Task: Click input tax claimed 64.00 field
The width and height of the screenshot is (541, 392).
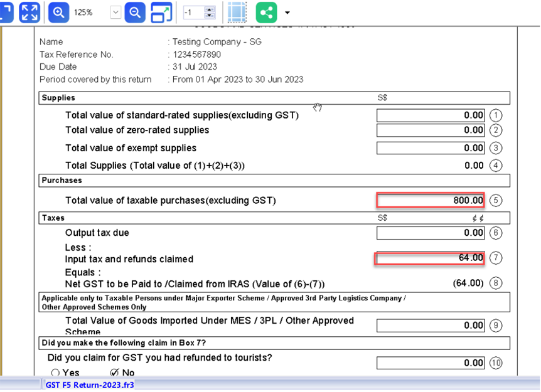Action: [431, 258]
